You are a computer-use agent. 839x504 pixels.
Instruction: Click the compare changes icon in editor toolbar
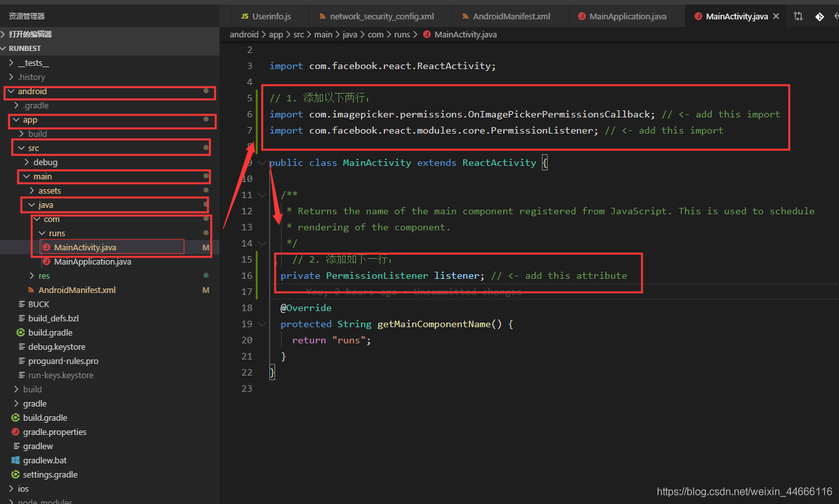[x=799, y=16]
